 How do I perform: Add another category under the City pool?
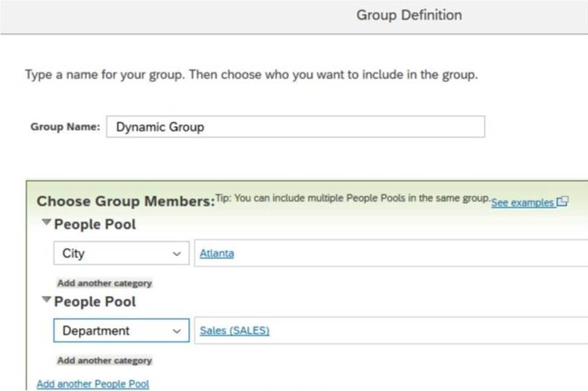coord(104,283)
